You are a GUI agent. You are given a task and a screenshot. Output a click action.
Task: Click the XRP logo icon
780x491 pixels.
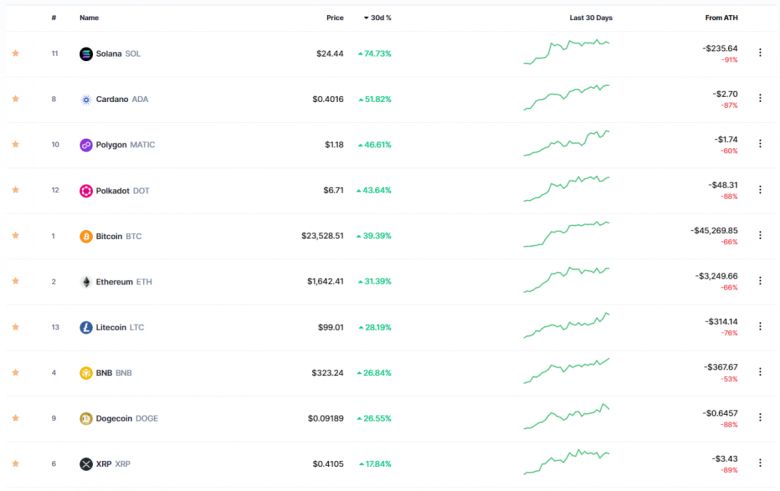point(86,464)
